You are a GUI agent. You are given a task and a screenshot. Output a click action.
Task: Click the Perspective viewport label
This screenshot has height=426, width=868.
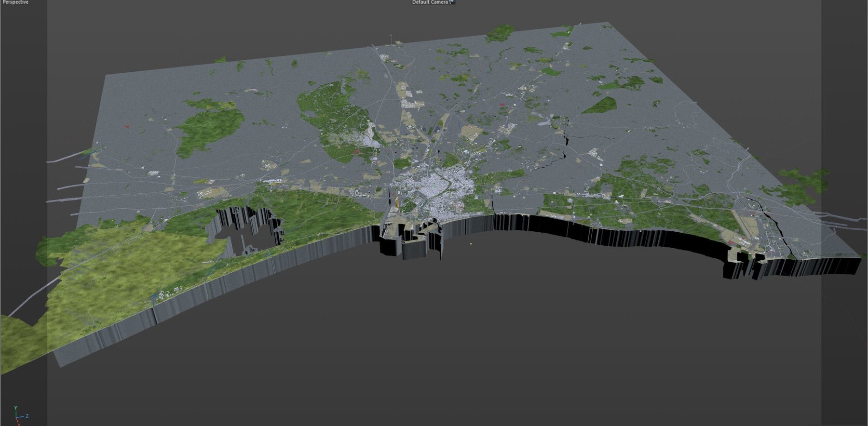point(15,2)
